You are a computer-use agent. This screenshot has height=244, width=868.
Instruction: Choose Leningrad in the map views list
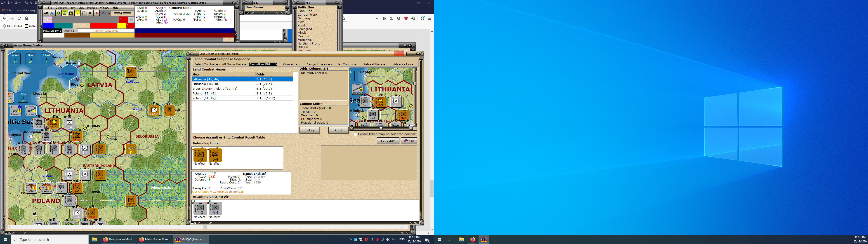305,29
